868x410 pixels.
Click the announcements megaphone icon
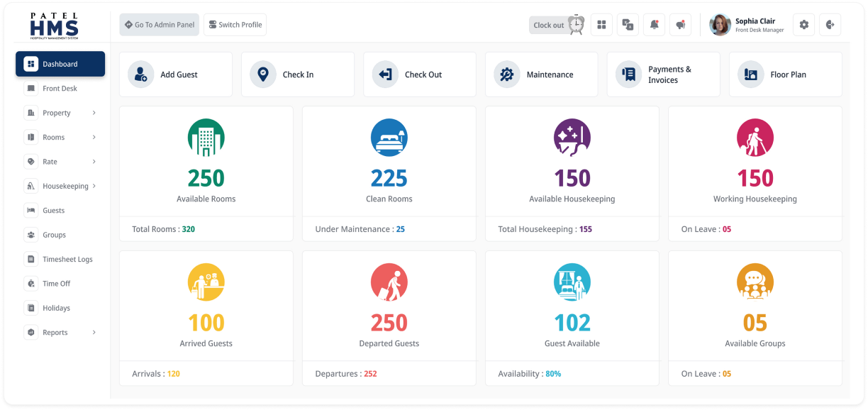click(680, 25)
